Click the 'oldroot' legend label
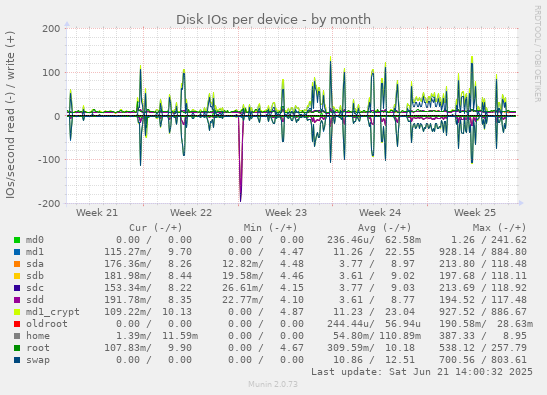547x395 pixels. click(x=47, y=323)
